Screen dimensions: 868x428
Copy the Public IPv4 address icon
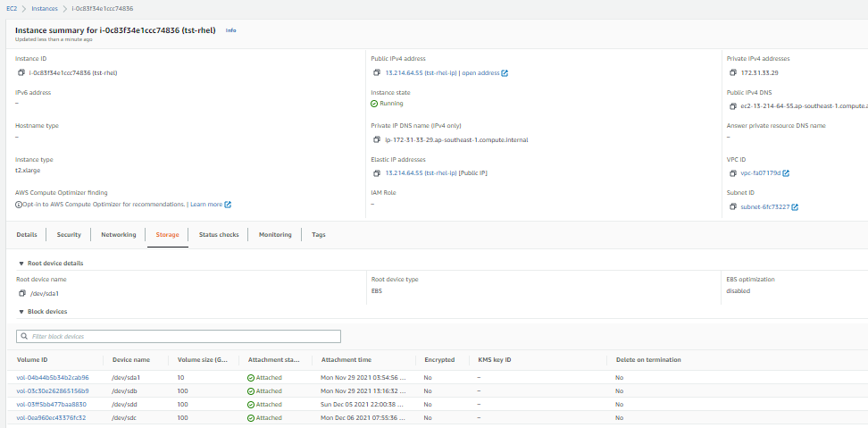click(x=377, y=72)
